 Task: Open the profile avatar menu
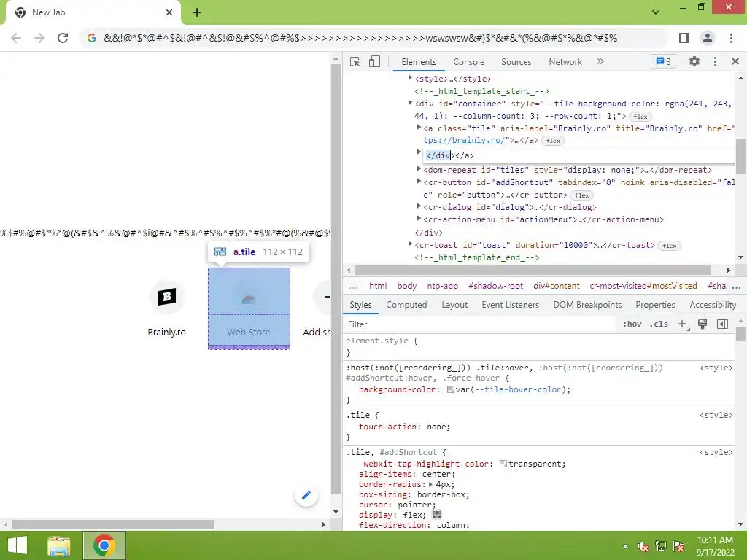(x=708, y=38)
